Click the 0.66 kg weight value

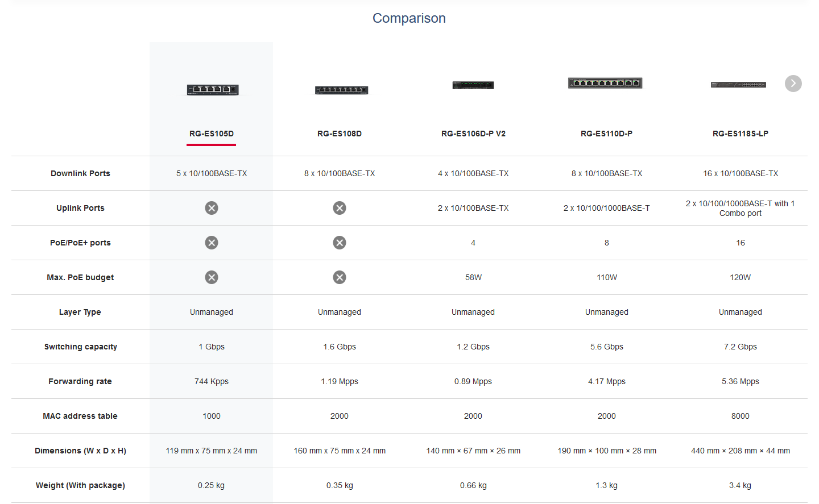click(473, 485)
